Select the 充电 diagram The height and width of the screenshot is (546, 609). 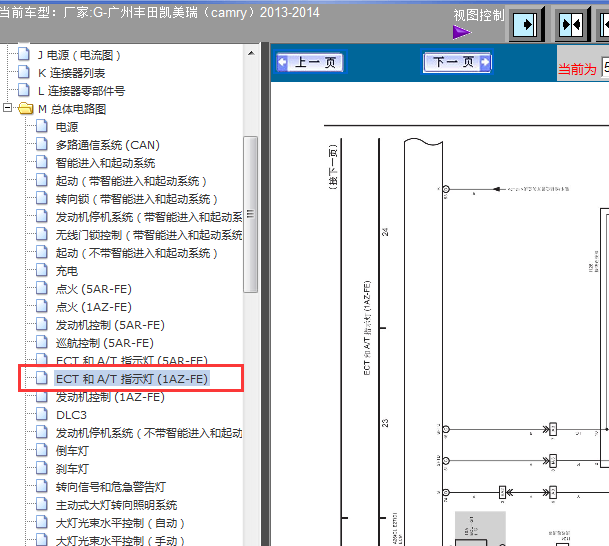point(67,271)
